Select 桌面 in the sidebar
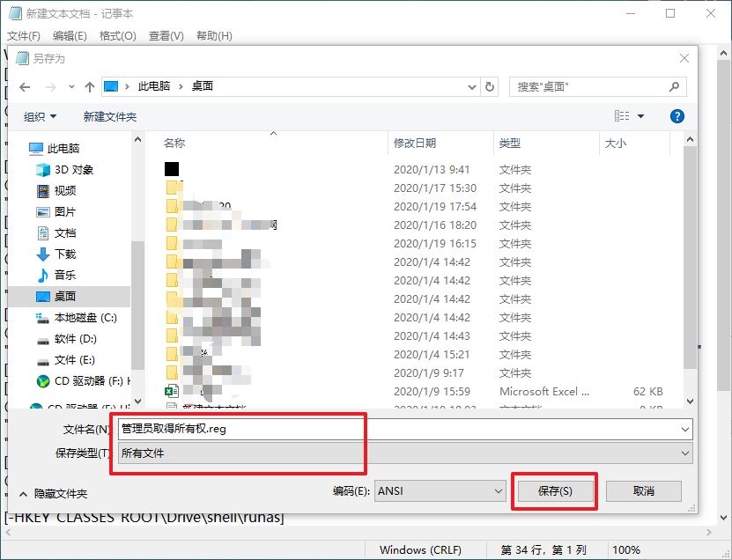732x560 pixels. 64,298
